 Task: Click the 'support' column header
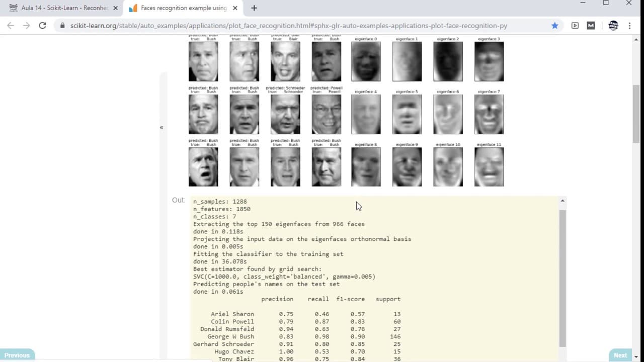click(388, 299)
